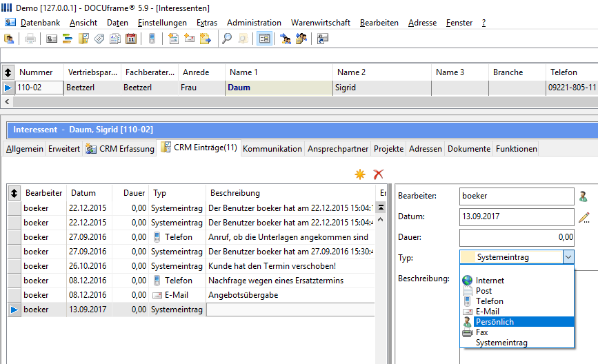Click the Branche column header
Screen dimensions: 598x364
click(x=517, y=72)
